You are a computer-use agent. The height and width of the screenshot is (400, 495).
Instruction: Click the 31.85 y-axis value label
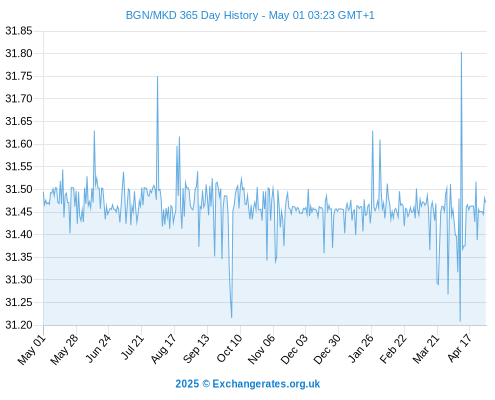[19, 31]
